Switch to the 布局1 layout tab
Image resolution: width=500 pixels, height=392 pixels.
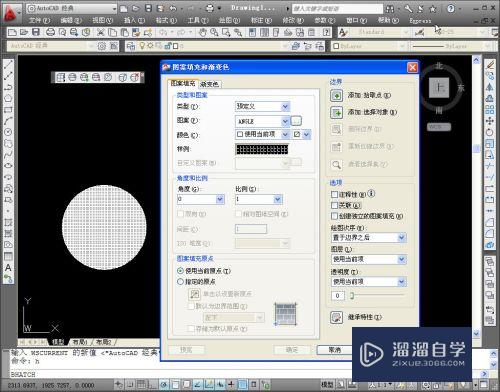pyautogui.click(x=80, y=342)
